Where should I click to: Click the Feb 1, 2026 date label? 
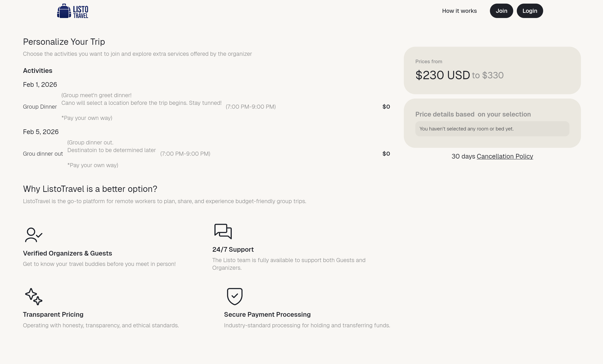[40, 84]
